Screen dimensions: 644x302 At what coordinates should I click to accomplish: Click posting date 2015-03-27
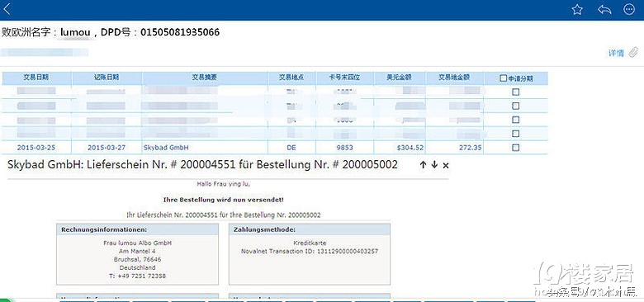[107, 148]
